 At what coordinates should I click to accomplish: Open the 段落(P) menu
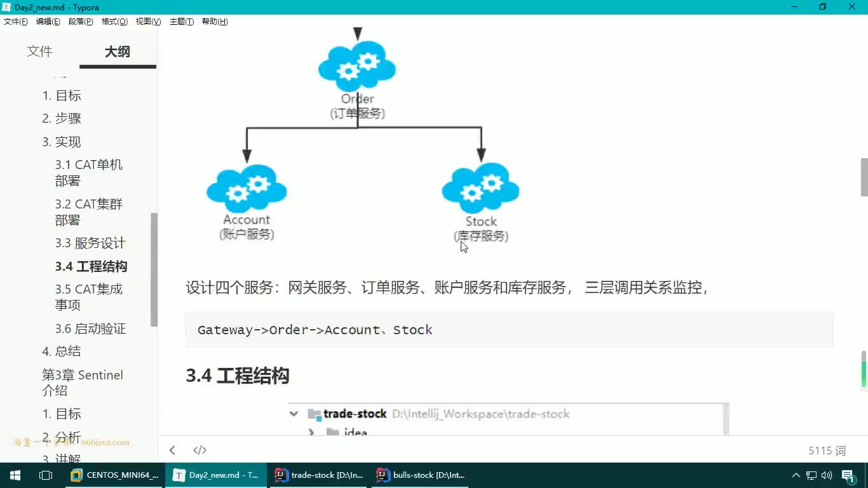(81, 22)
